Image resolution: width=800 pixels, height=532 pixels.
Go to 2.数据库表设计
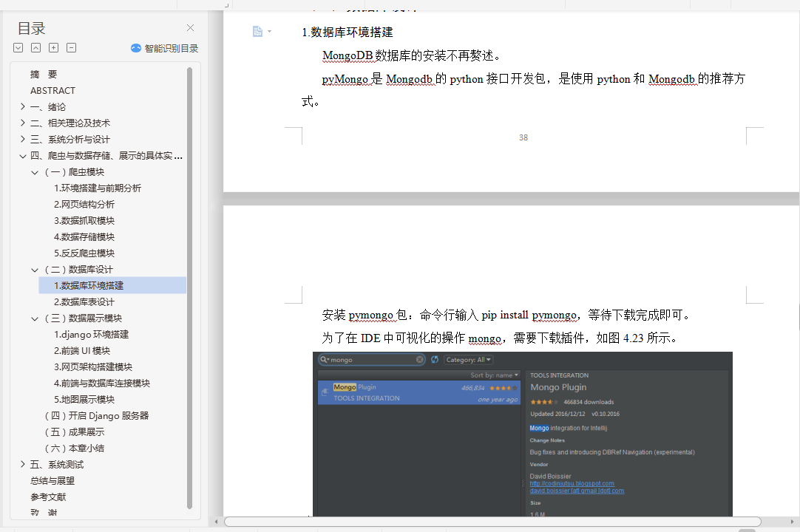[84, 302]
